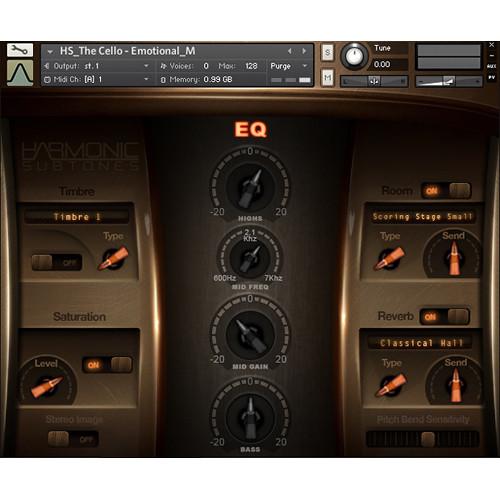Adjust the output volume slider

pos(449,81)
